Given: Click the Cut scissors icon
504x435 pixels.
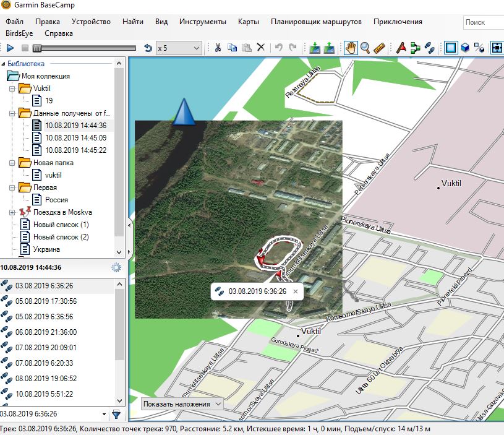Looking at the screenshot, I should tap(218, 48).
